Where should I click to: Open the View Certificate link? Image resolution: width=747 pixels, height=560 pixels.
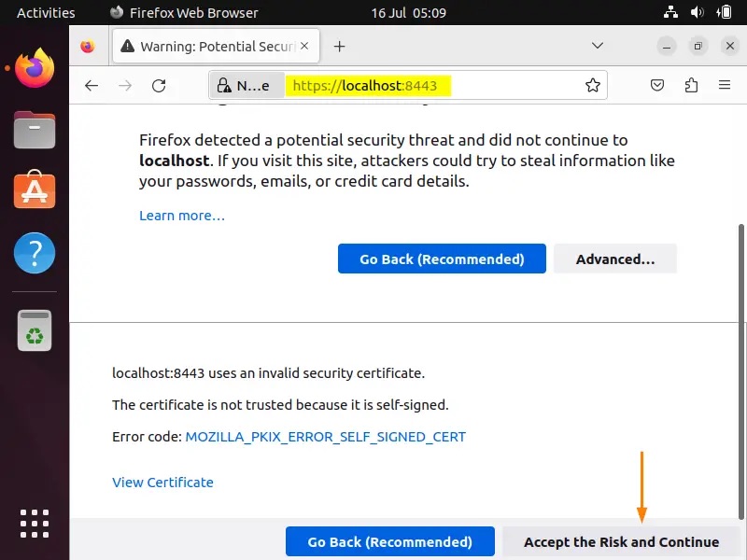click(162, 483)
